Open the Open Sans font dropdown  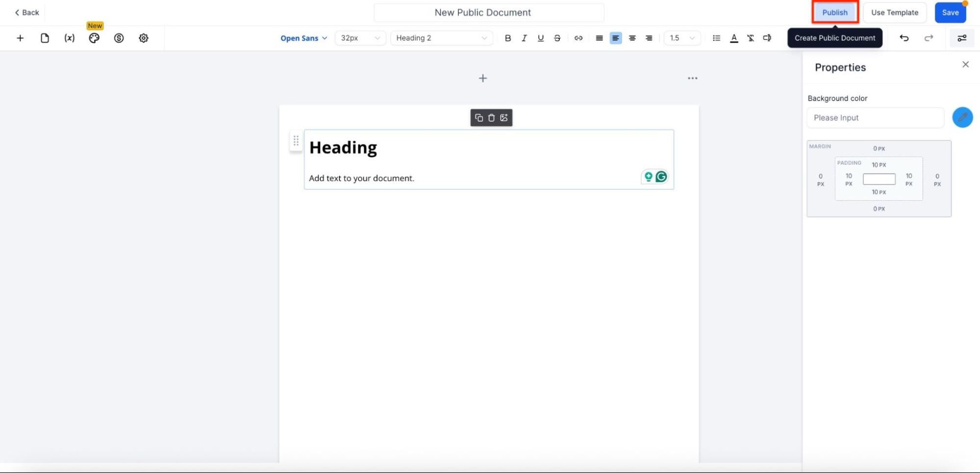[x=303, y=38]
